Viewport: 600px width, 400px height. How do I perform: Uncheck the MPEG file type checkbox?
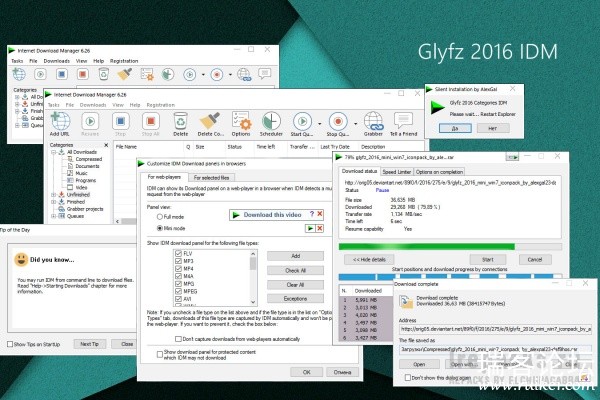point(178,291)
